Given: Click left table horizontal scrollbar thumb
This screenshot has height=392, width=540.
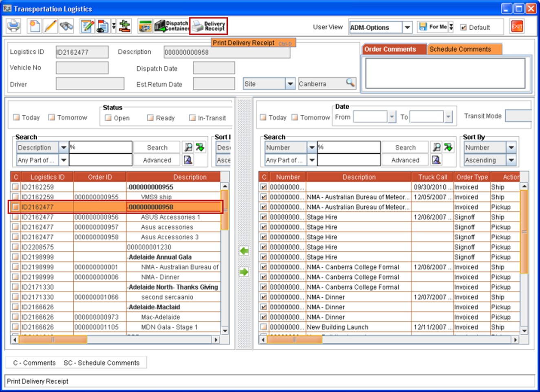Looking at the screenshot, I should coord(53,339).
